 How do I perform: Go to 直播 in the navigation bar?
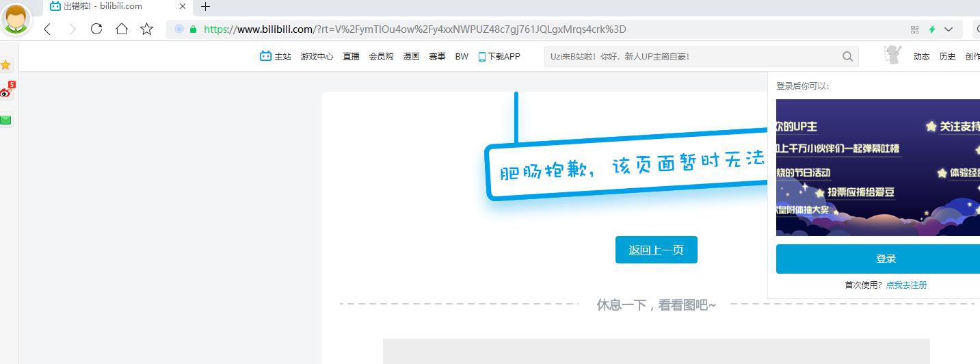coord(351,57)
